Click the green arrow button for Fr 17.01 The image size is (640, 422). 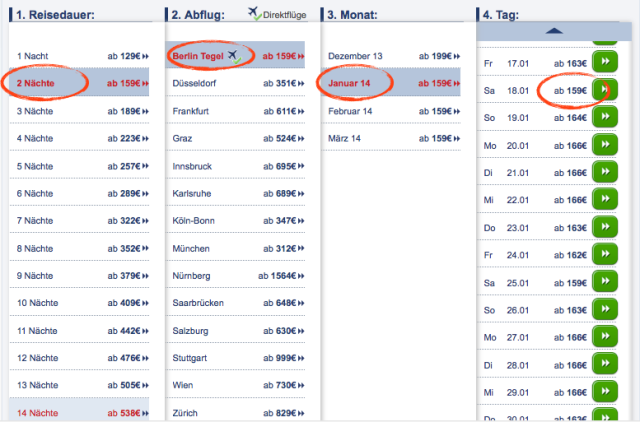pyautogui.click(x=605, y=62)
